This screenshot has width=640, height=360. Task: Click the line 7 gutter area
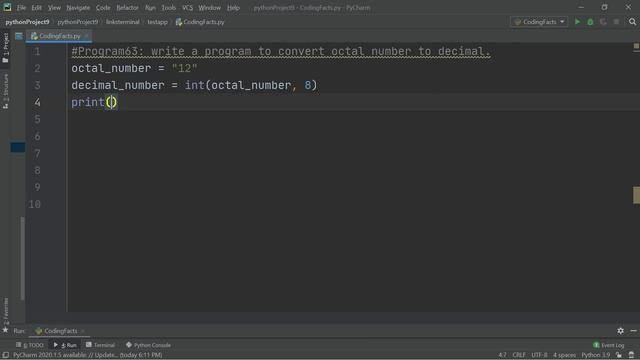pos(37,153)
